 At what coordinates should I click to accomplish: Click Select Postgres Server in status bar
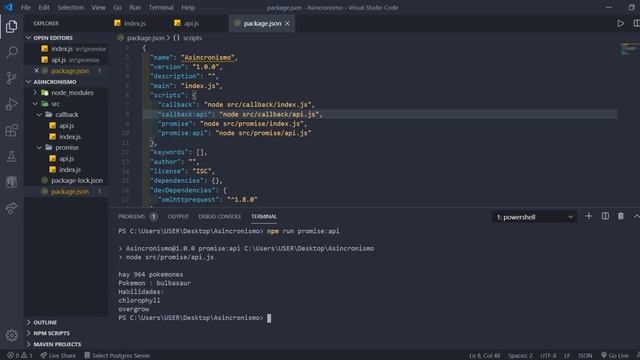coord(118,356)
